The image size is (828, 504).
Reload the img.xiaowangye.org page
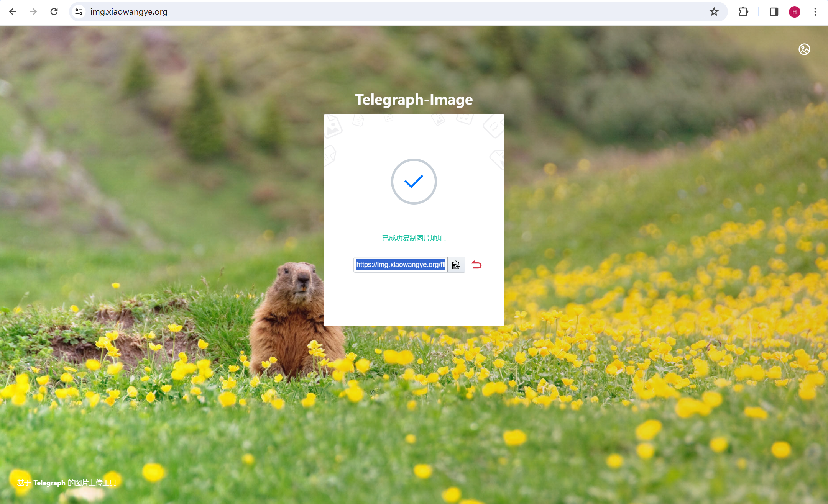[x=54, y=12]
